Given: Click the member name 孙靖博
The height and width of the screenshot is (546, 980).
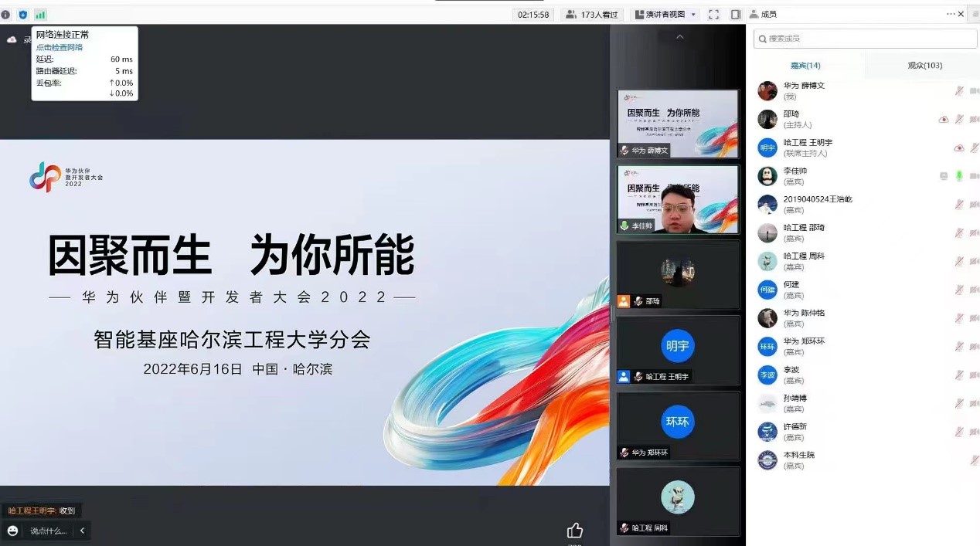Looking at the screenshot, I should click(x=795, y=398).
